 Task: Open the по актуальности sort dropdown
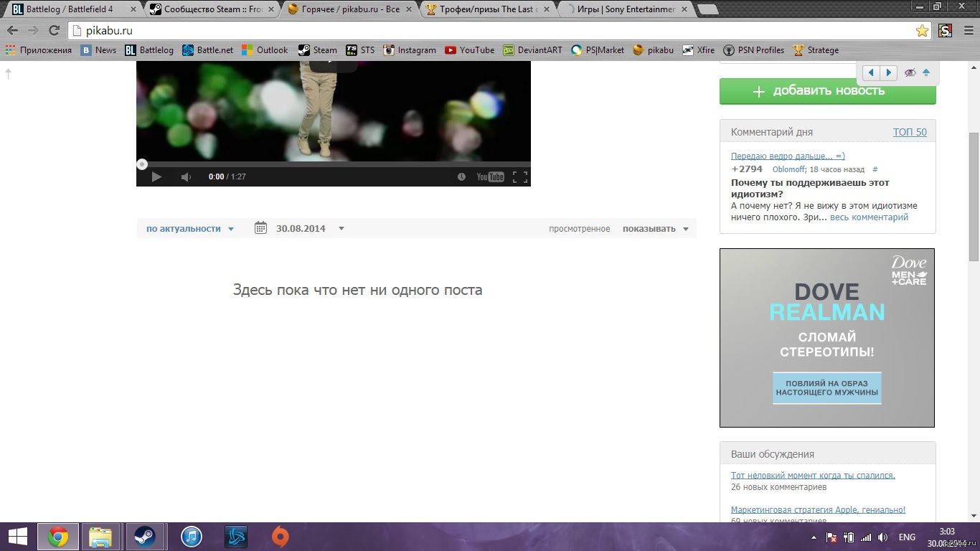pos(190,229)
